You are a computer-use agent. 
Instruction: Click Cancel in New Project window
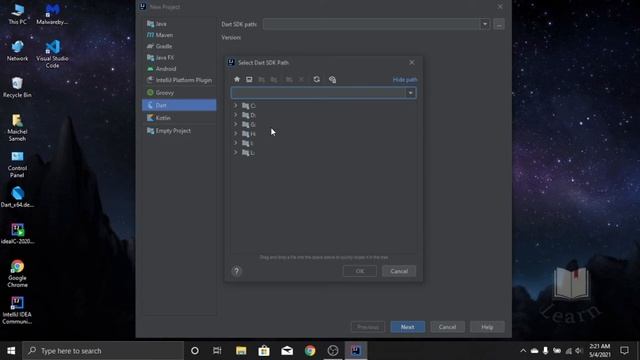[x=447, y=327]
